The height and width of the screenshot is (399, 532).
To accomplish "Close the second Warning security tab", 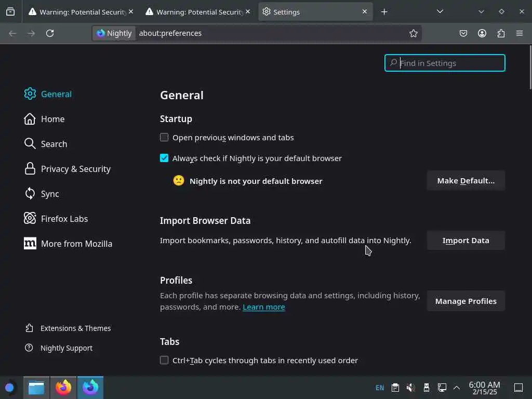I will pos(248,11).
